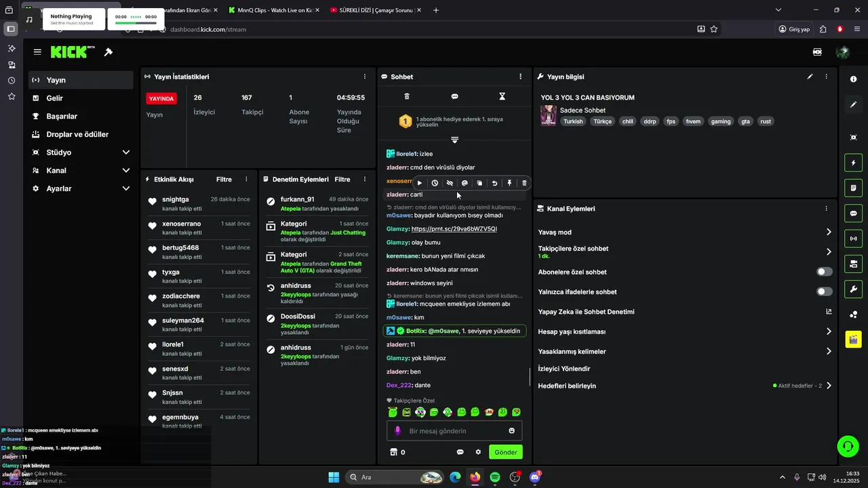The height and width of the screenshot is (488, 868).
Task: Click the mention @ icon in message action bar
Action: (465, 183)
